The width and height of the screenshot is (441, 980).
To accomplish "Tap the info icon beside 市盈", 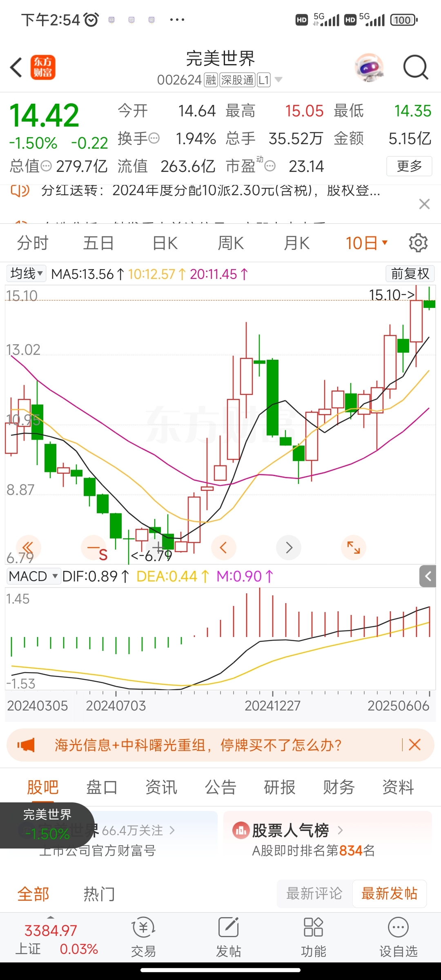I will tap(270, 166).
